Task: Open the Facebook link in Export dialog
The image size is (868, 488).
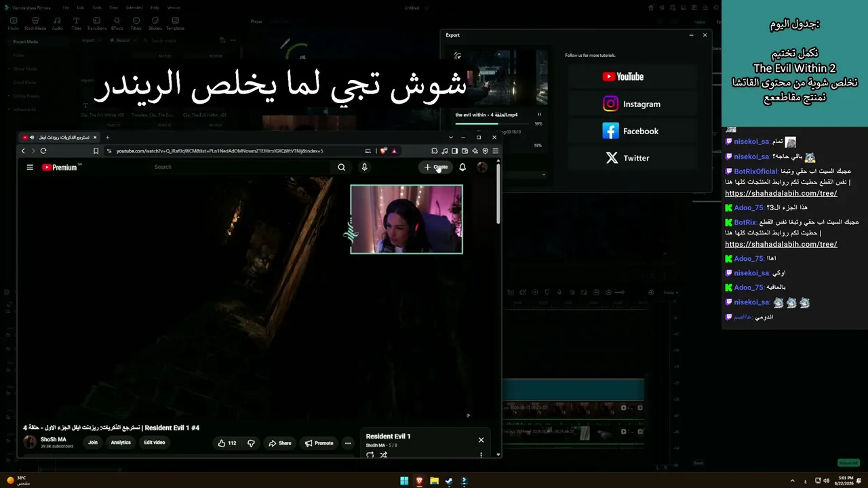Action: [x=631, y=131]
